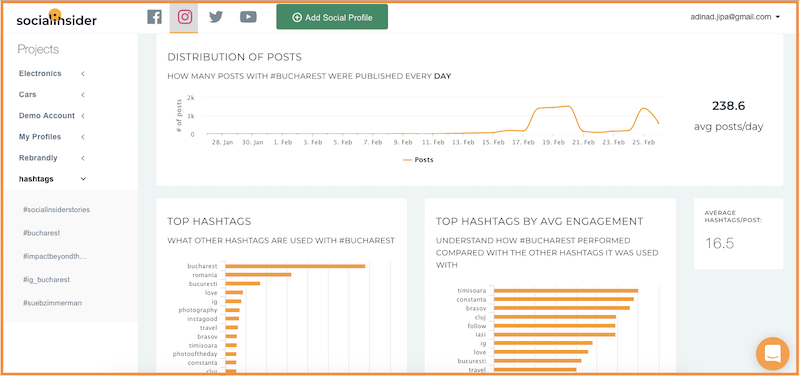The width and height of the screenshot is (800, 376).
Task: Open the YouTube icon tab
Action: pos(248,17)
